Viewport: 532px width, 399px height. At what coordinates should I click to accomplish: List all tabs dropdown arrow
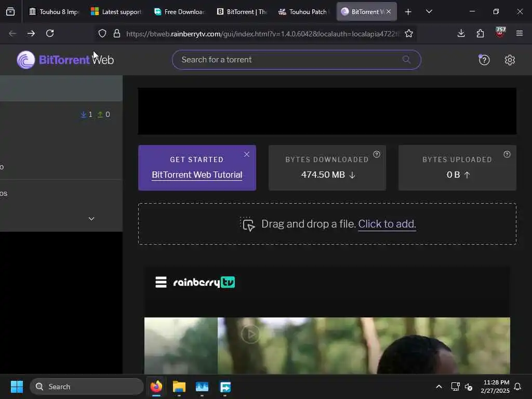click(x=429, y=11)
